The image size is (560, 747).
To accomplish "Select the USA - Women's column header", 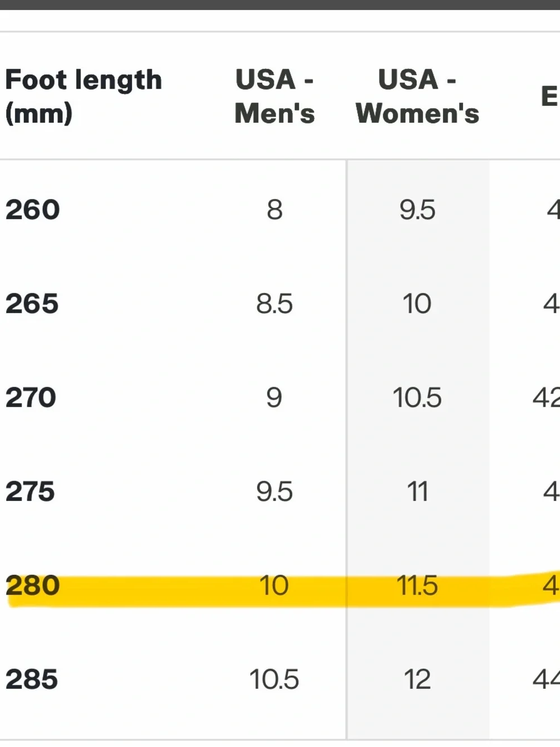I will coord(417,96).
